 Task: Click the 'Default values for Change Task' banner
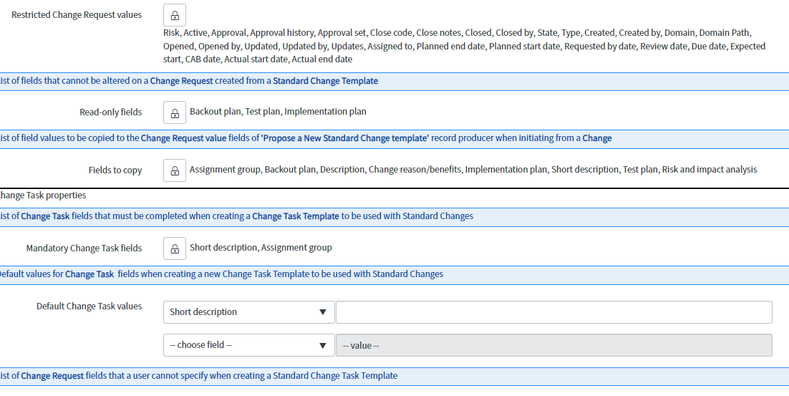pyautogui.click(x=394, y=274)
